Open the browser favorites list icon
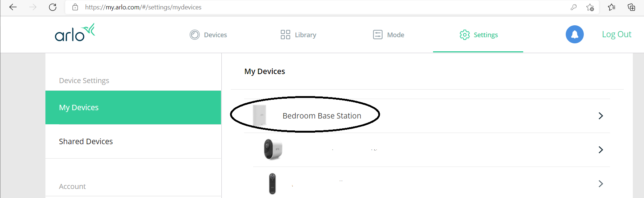The height and width of the screenshot is (198, 644). point(612,7)
